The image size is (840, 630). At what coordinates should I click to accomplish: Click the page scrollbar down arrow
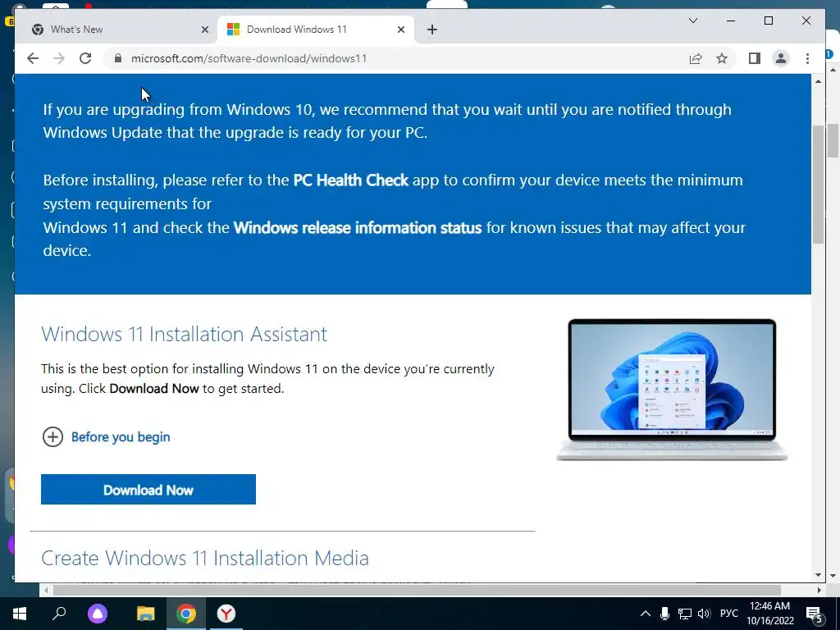pos(818,575)
